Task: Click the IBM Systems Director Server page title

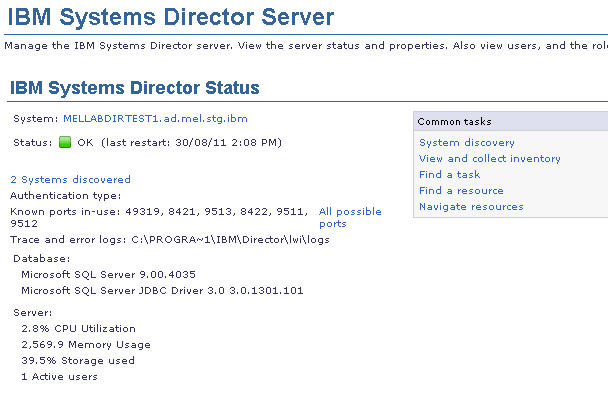Action: tap(172, 17)
